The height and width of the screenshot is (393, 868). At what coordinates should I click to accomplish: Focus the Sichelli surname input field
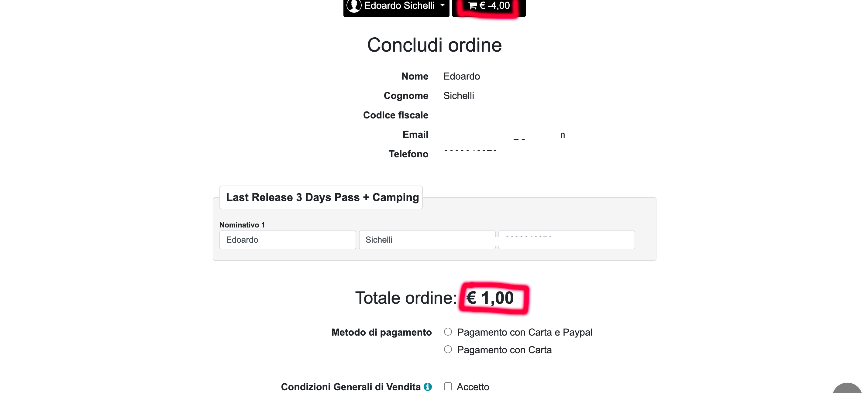(x=427, y=240)
